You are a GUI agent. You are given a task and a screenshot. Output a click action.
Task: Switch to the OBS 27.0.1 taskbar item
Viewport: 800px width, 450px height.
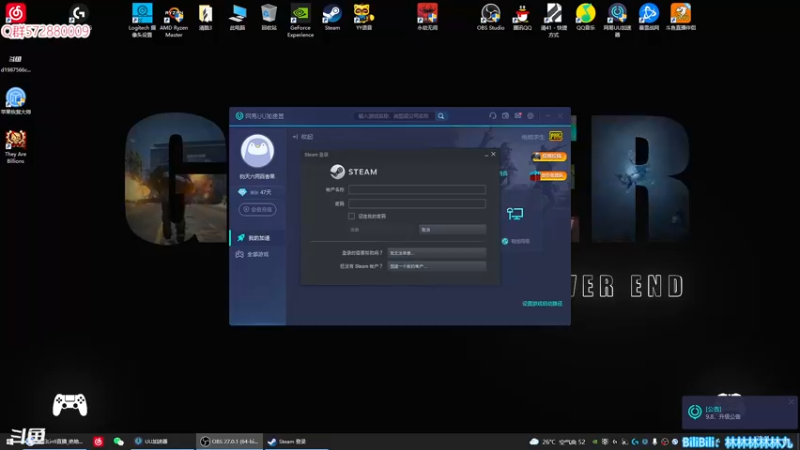click(230, 441)
